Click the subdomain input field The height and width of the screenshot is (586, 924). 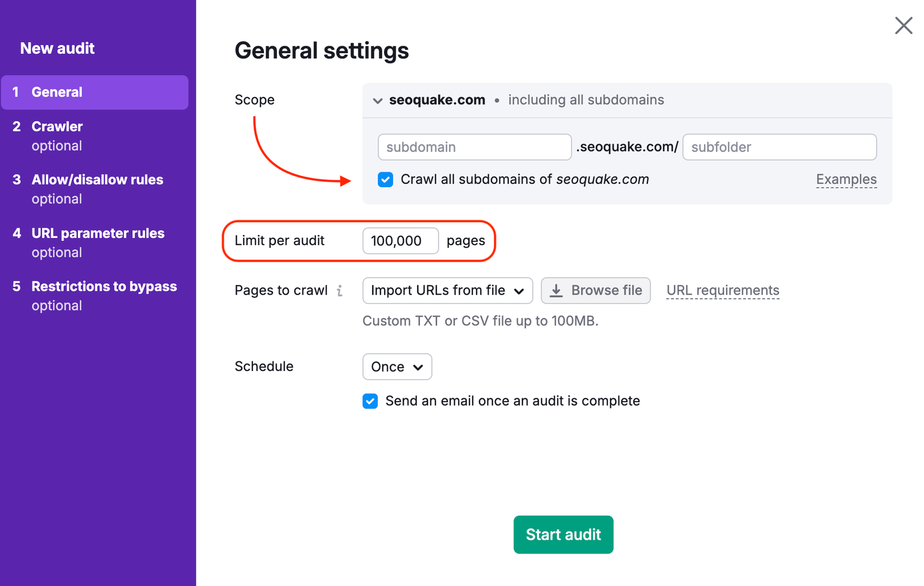pos(474,147)
